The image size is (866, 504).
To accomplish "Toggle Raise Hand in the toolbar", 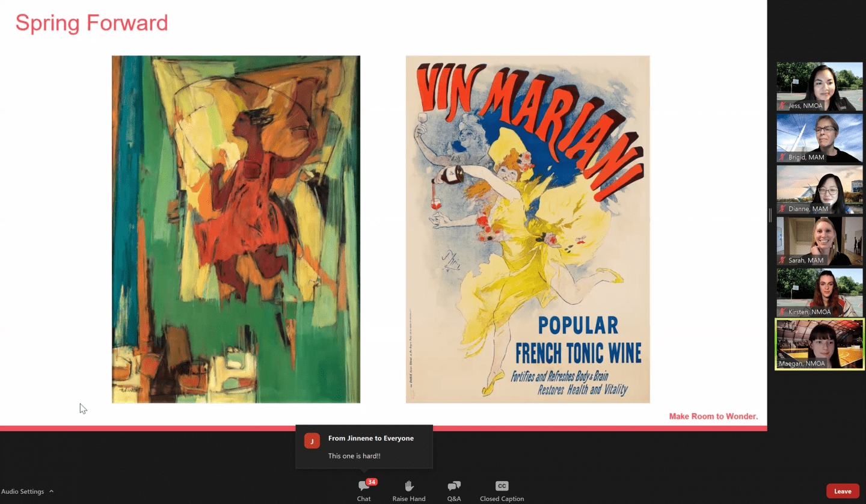I will pyautogui.click(x=409, y=490).
